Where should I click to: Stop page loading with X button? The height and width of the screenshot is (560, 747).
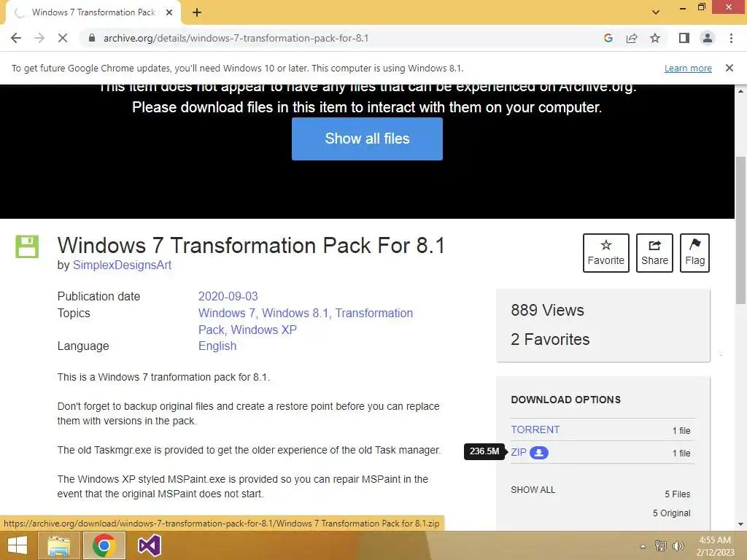[63, 38]
